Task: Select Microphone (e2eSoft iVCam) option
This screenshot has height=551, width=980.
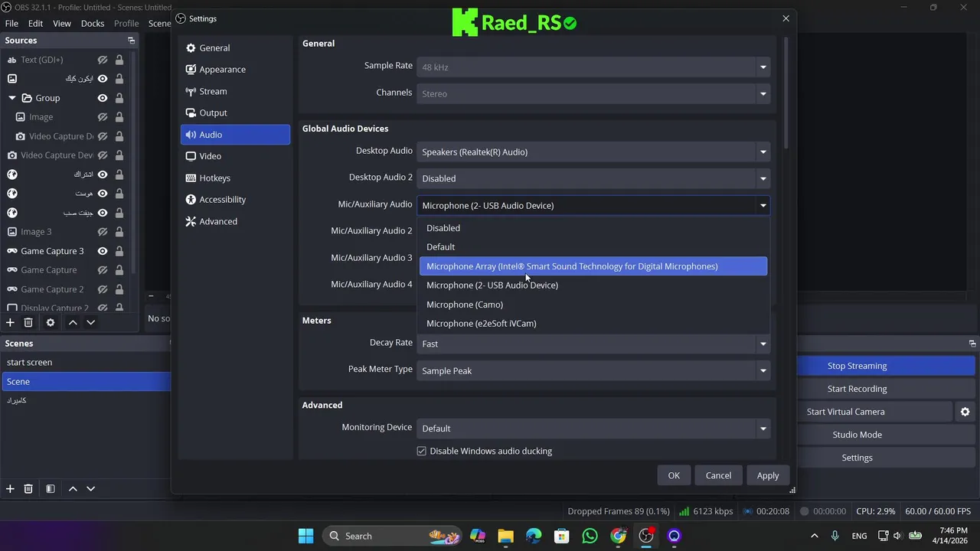Action: pyautogui.click(x=593, y=324)
